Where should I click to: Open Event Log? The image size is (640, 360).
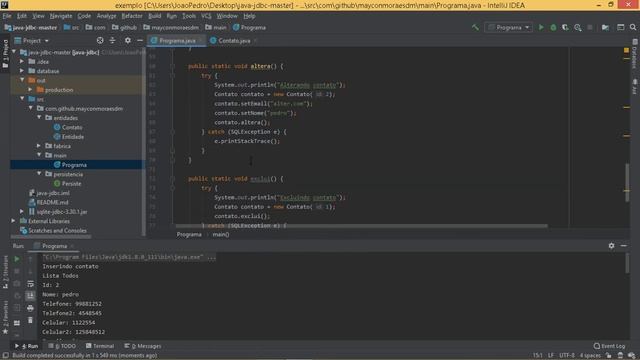click(x=609, y=346)
